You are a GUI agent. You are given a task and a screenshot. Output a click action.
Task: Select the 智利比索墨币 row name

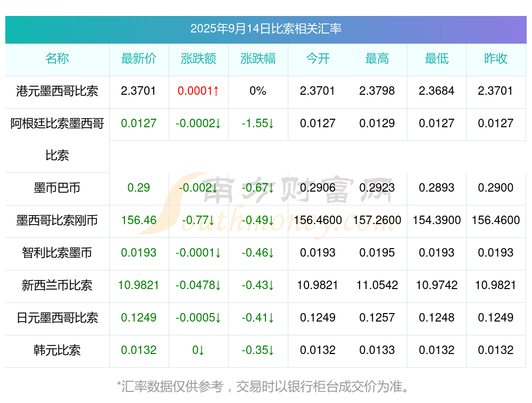(x=57, y=253)
